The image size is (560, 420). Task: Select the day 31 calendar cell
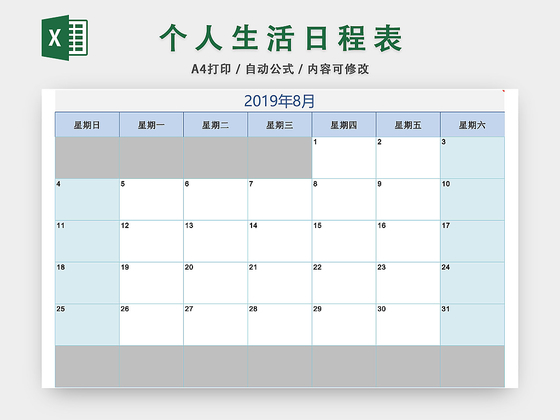point(472,325)
